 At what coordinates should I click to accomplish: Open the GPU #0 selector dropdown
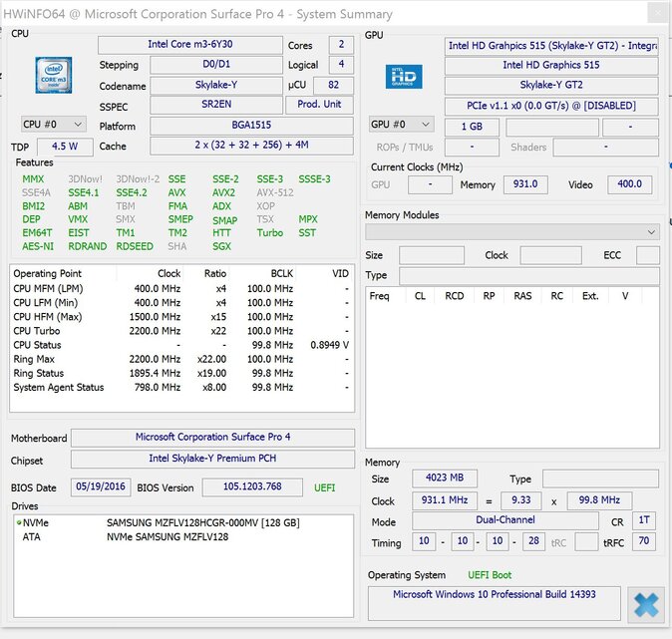point(401,125)
